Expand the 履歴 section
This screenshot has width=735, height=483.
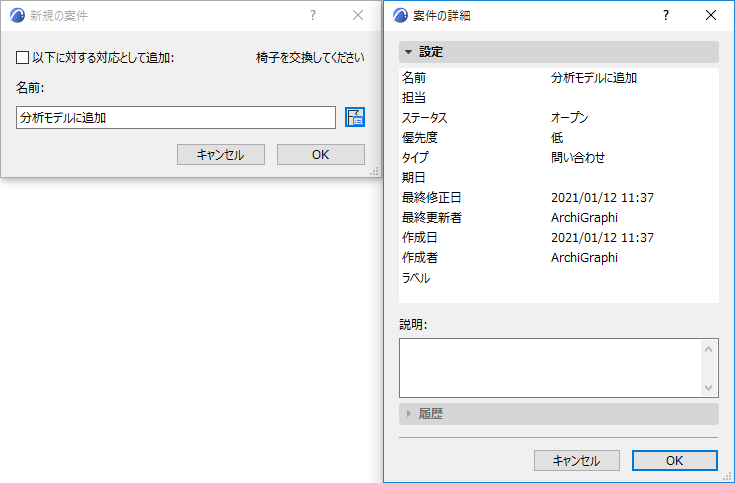pyautogui.click(x=408, y=413)
